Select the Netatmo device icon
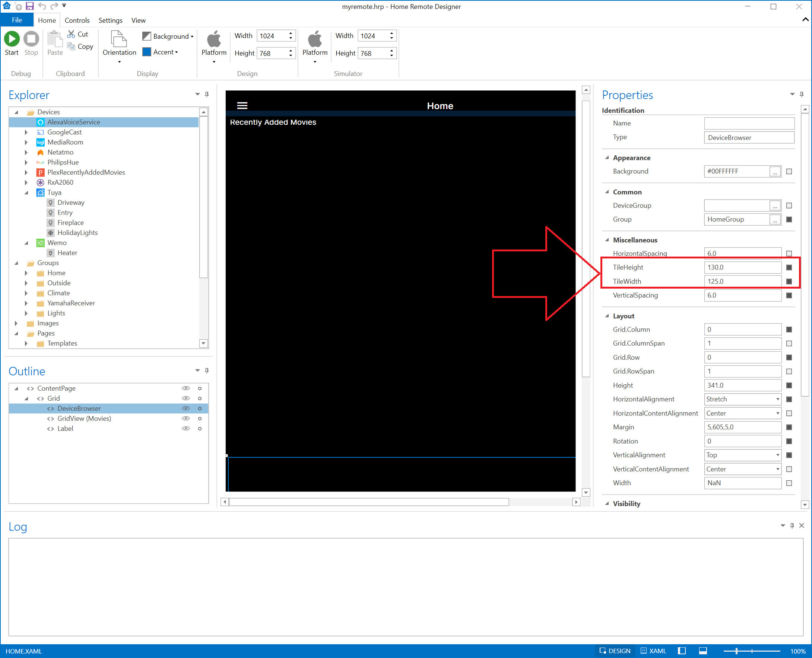This screenshot has width=812, height=658. (41, 152)
